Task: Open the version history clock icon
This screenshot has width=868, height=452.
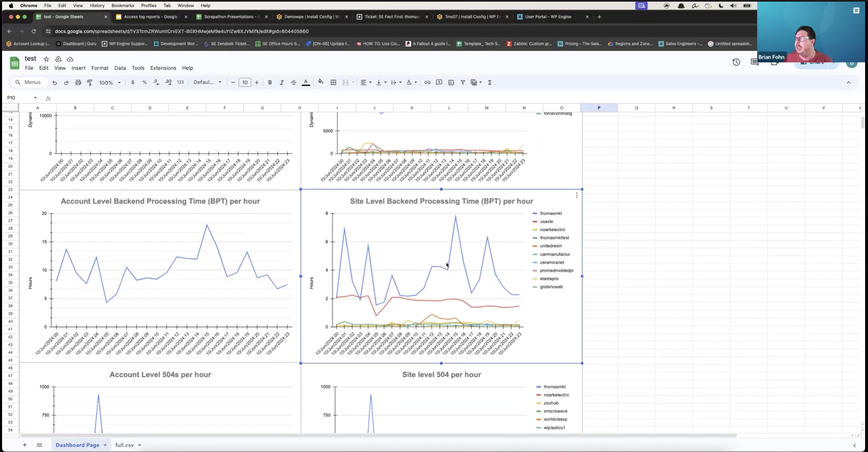Action: (736, 62)
